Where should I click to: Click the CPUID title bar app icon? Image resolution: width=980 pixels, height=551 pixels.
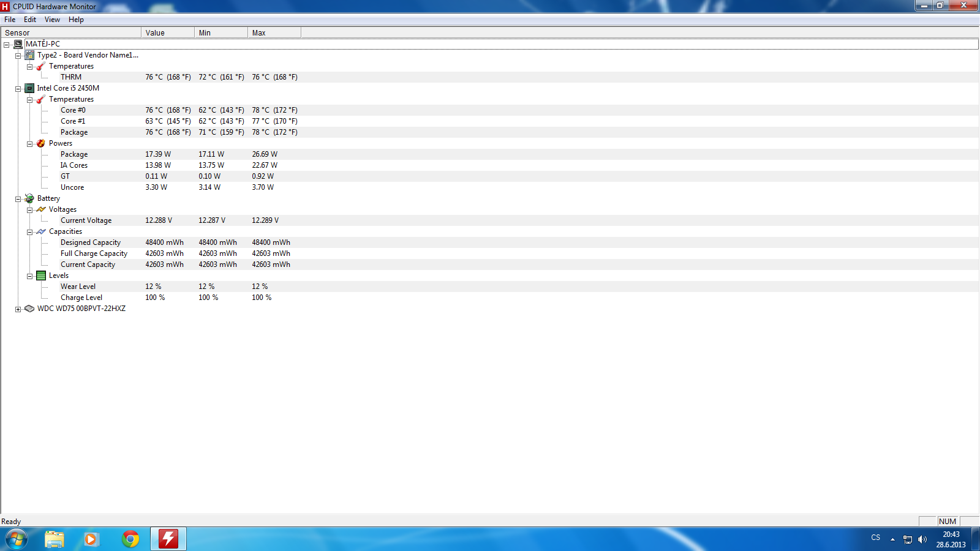click(6, 7)
